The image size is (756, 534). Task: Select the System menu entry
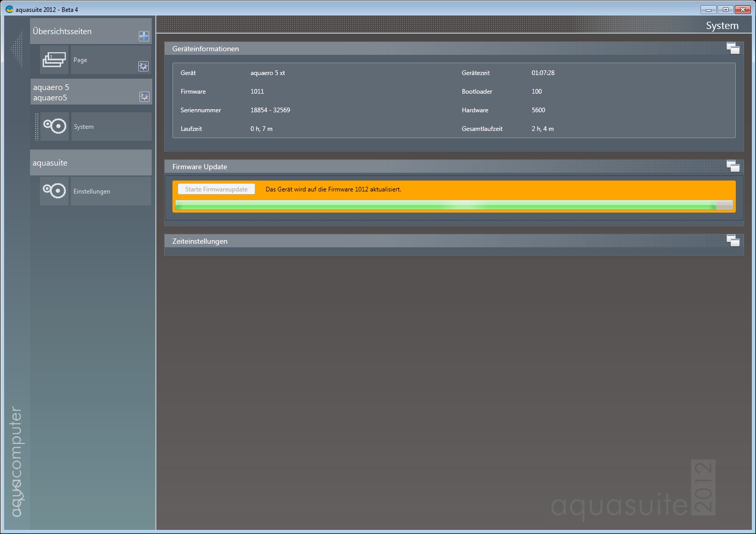111,127
